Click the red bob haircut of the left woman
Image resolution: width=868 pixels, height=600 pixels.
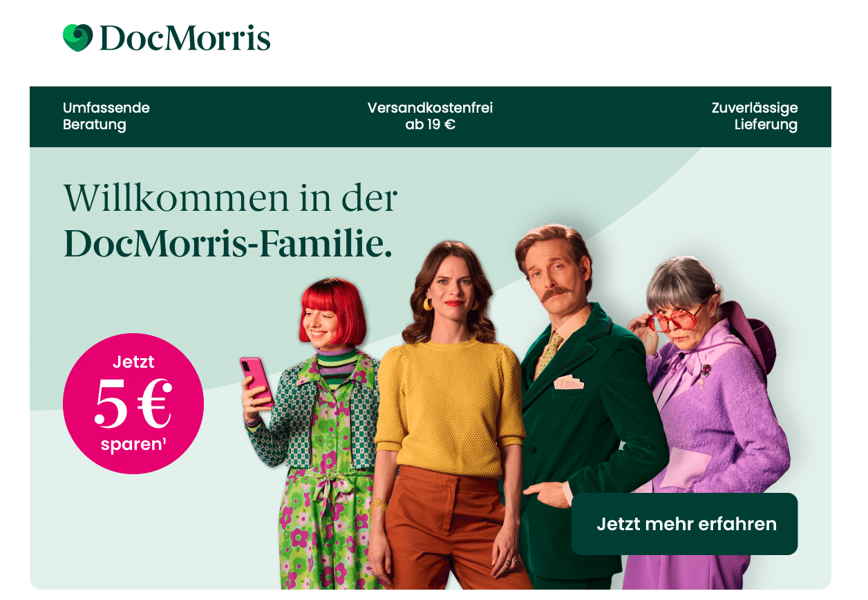pos(333,308)
